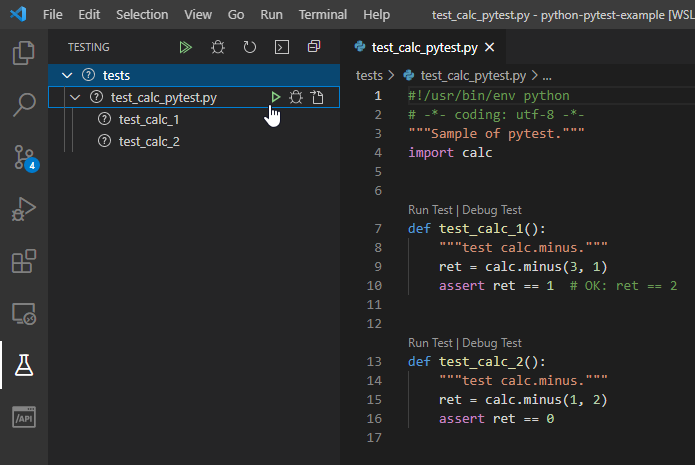Debug tests in test_calc_pytest.py row
The image size is (695, 465).
tap(296, 97)
